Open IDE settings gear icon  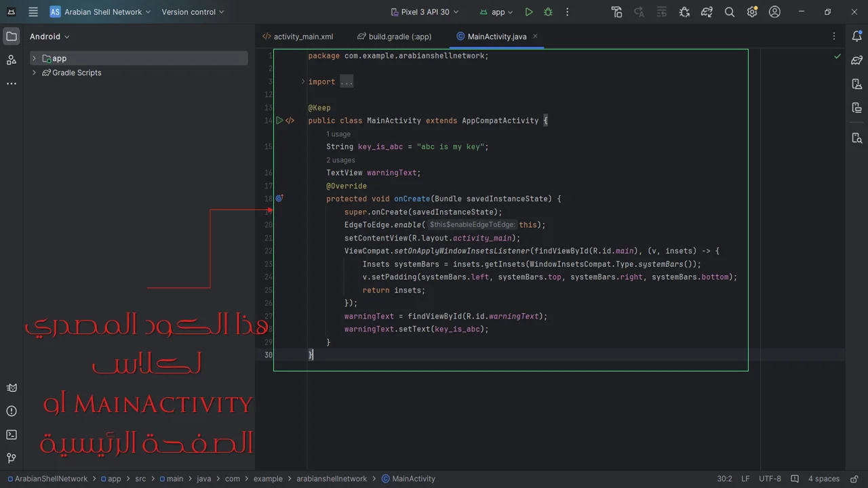(x=752, y=12)
